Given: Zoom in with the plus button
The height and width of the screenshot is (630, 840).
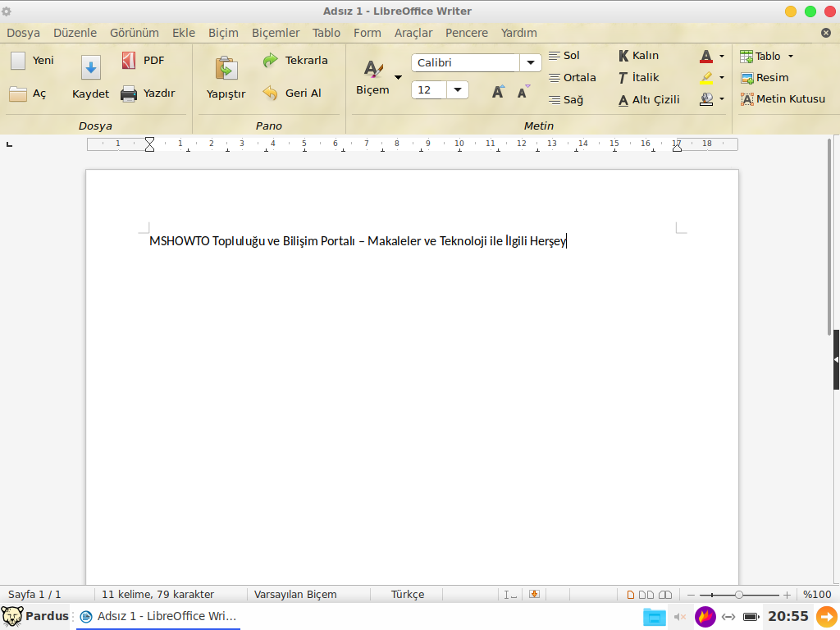Looking at the screenshot, I should (x=787, y=595).
